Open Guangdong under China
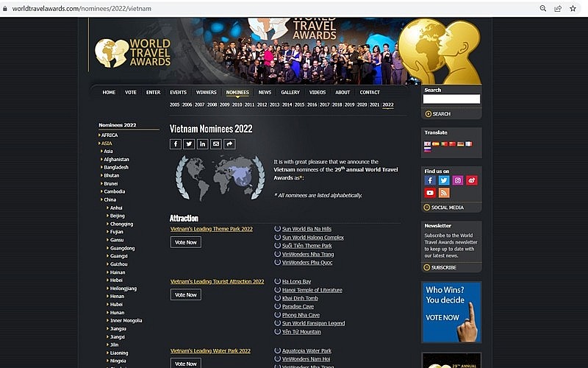The image size is (588, 368). coord(122,248)
